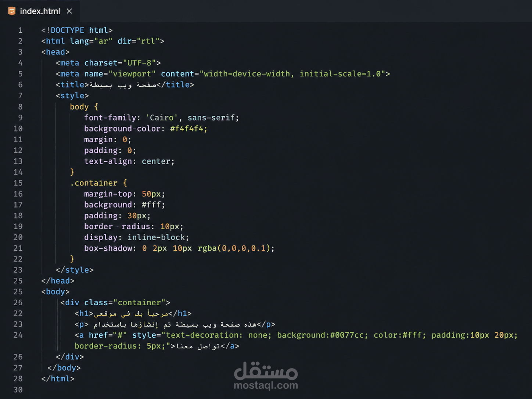Screen dimensions: 532x399
Task: Click the font-family: 'Cairo' declaration
Action: pos(161,118)
